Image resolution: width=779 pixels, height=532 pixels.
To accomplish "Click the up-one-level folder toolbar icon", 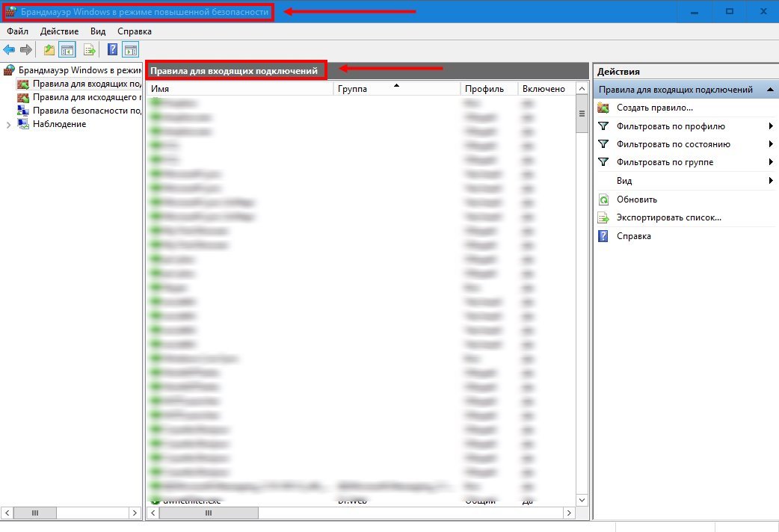I will tap(49, 50).
